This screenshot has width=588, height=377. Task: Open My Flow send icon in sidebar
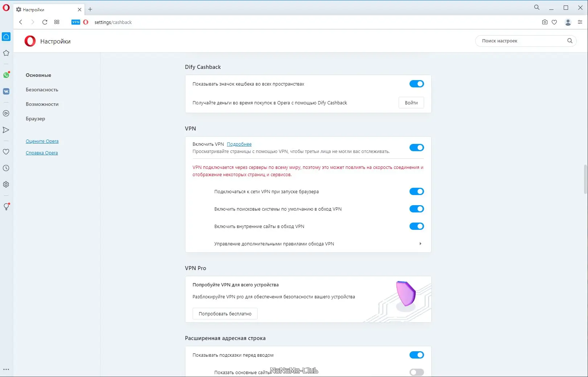(x=6, y=130)
